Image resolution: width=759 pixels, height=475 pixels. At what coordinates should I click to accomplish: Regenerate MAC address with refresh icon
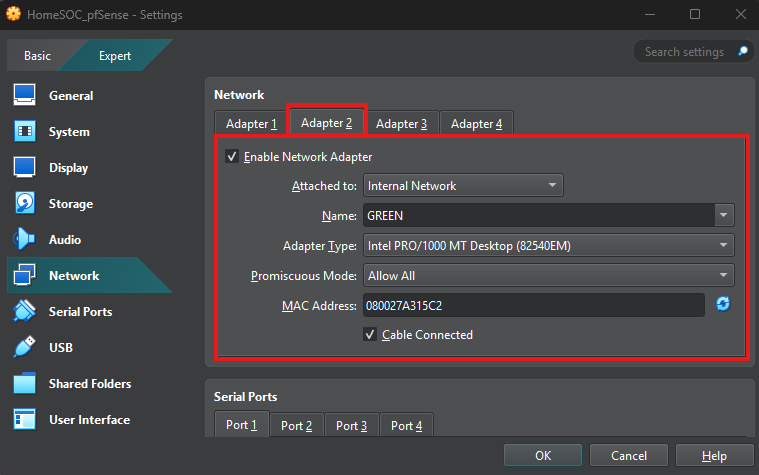[722, 304]
